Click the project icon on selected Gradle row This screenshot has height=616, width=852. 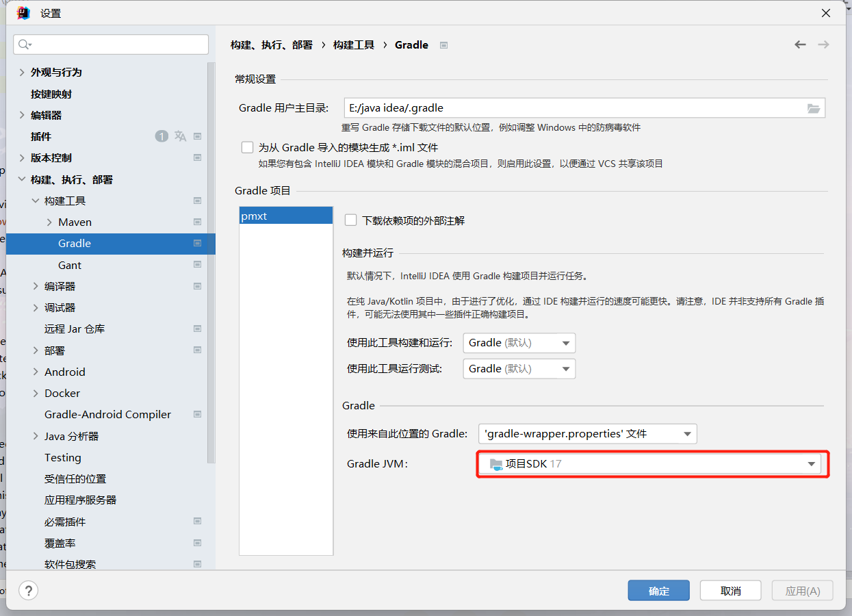197,243
